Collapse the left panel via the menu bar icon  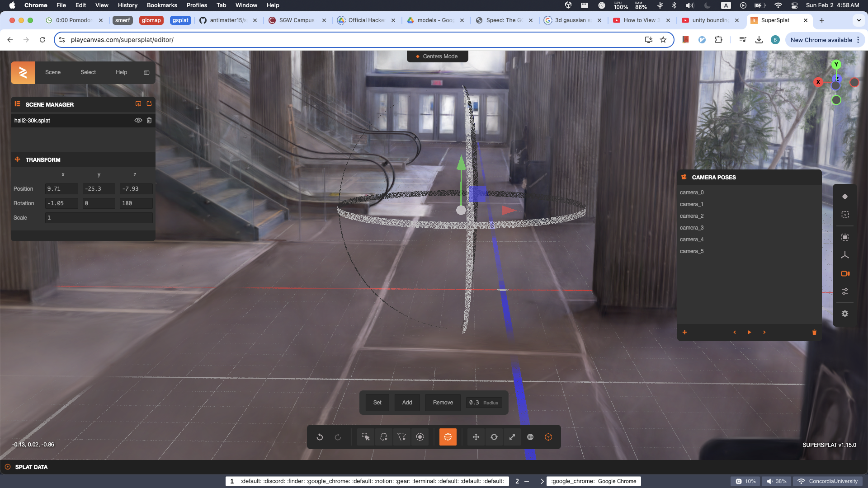(146, 72)
